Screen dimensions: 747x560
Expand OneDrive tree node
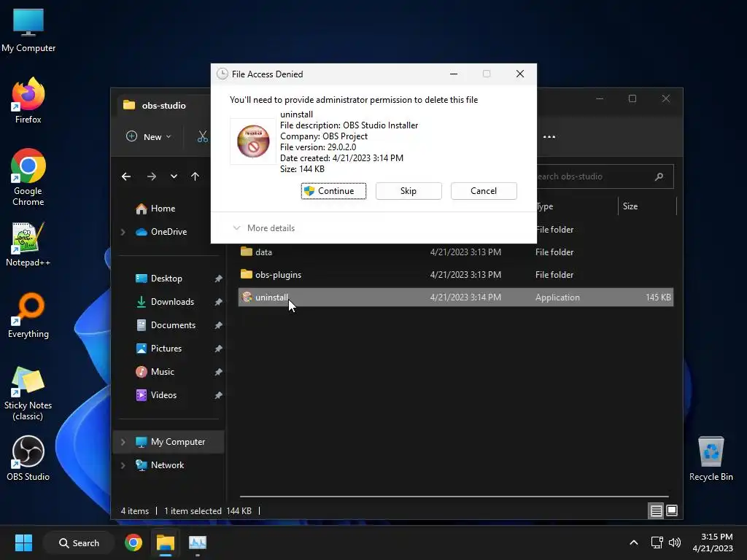(123, 232)
